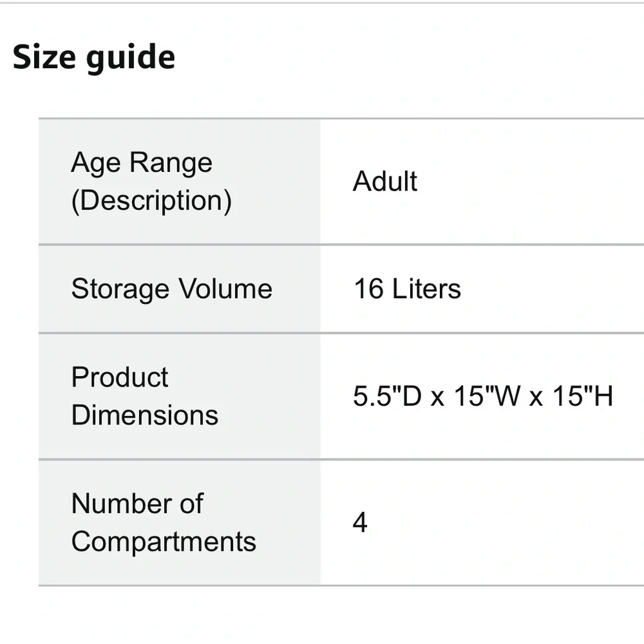The width and height of the screenshot is (644, 644).
Task: Click the 15"H portion of dimensions
Action: pyautogui.click(x=583, y=396)
